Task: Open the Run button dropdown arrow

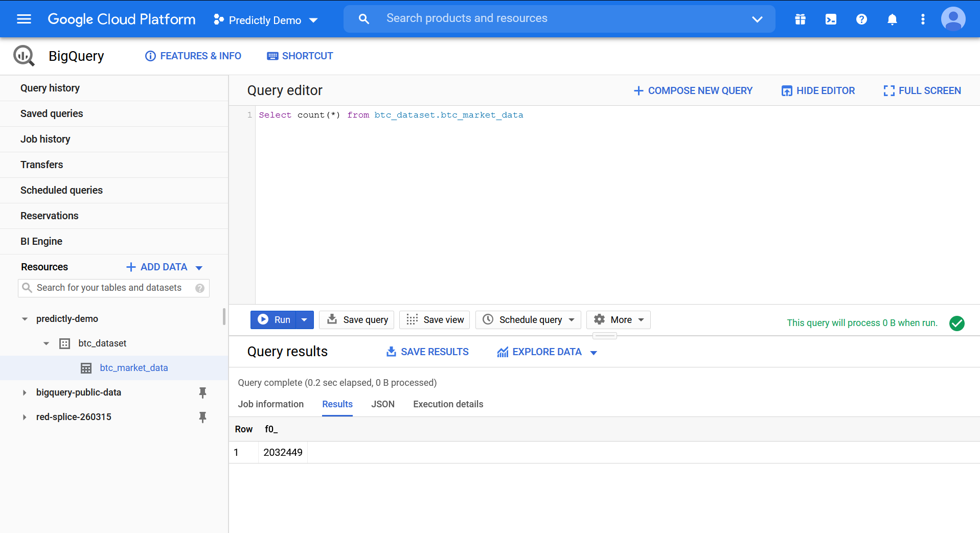Action: [x=305, y=320]
